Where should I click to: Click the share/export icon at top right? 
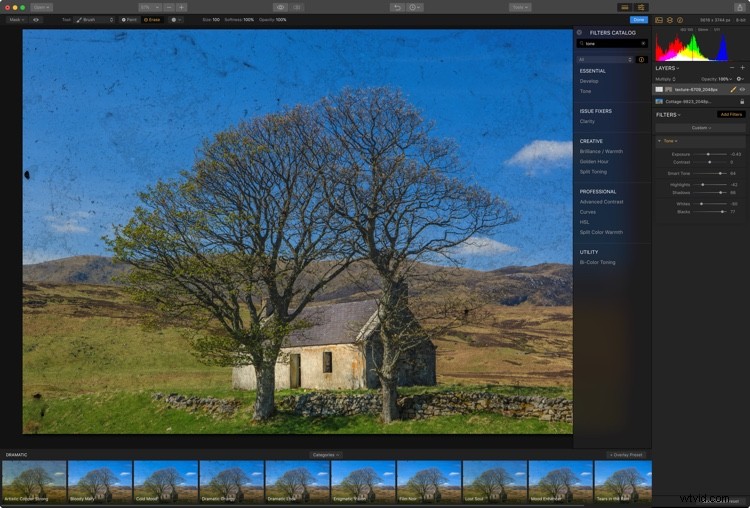739,7
